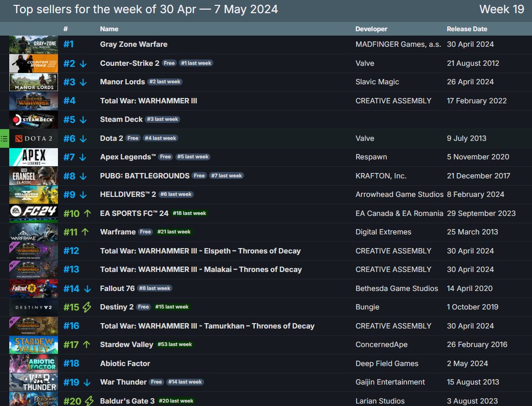This screenshot has width=532, height=406.
Task: Open the Manor Lords game link
Action: pos(122,82)
